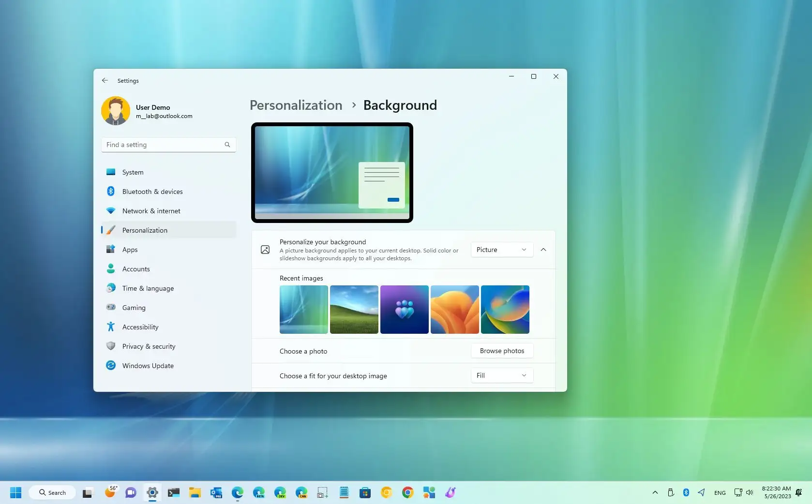Screen dimensions: 812x504
Task: Open the Apps settings category
Action: coord(168,250)
